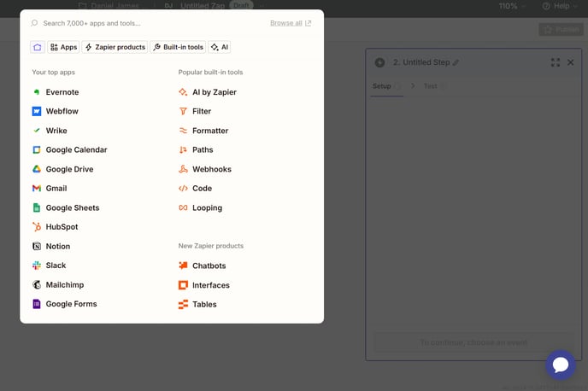Viewport: 588px width, 391px height.
Task: Choose Evernote from top apps
Action: tap(62, 92)
